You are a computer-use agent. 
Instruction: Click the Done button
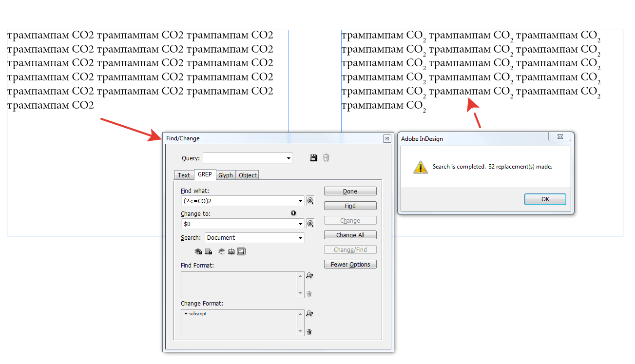[350, 192]
